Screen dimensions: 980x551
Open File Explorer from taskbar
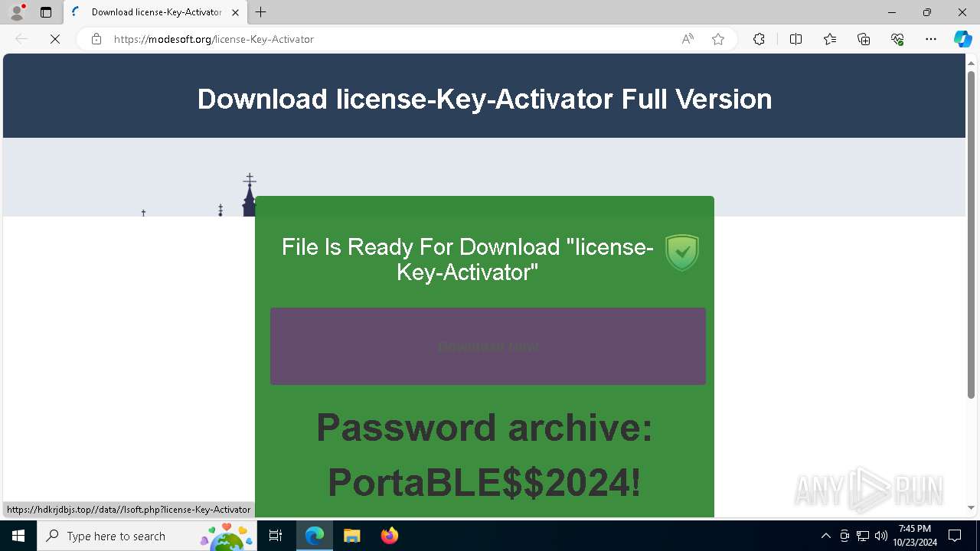[351, 536]
